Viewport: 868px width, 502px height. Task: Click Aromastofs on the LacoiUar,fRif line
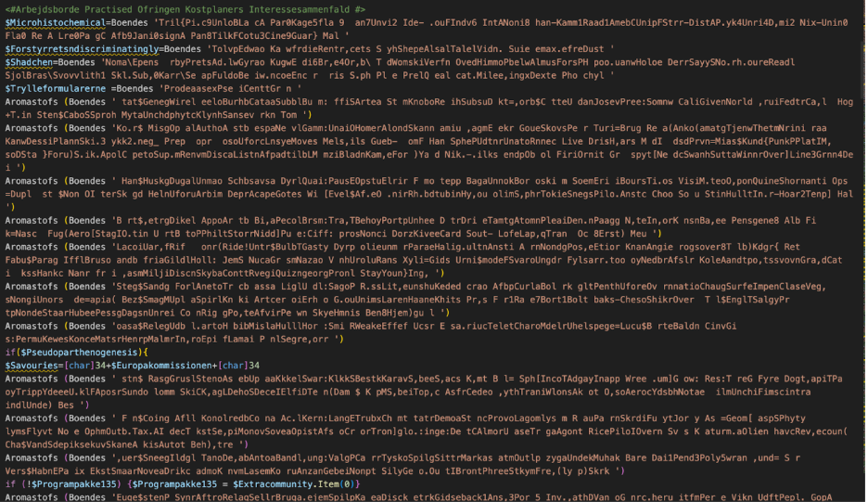point(32,247)
